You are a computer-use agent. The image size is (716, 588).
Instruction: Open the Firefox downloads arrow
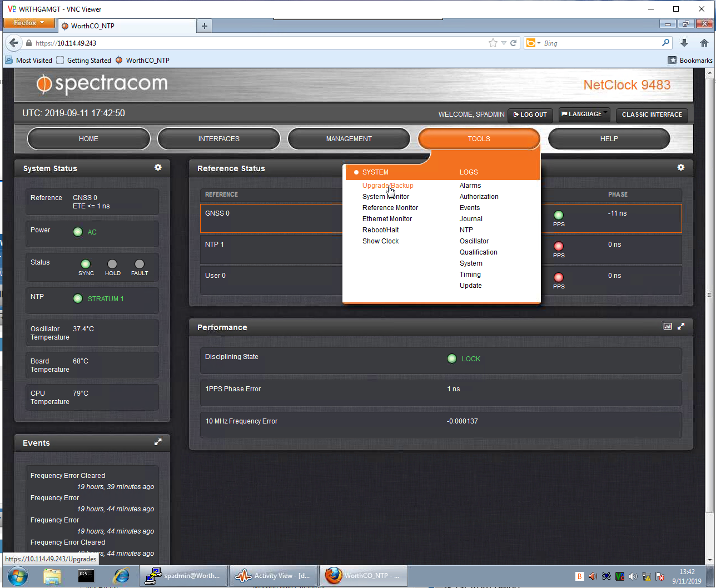[684, 43]
